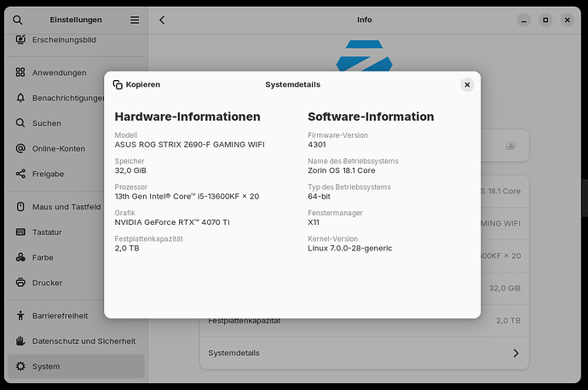This screenshot has height=390, width=588.
Task: Click the device name edit icon in Info page
Action: pos(510,146)
